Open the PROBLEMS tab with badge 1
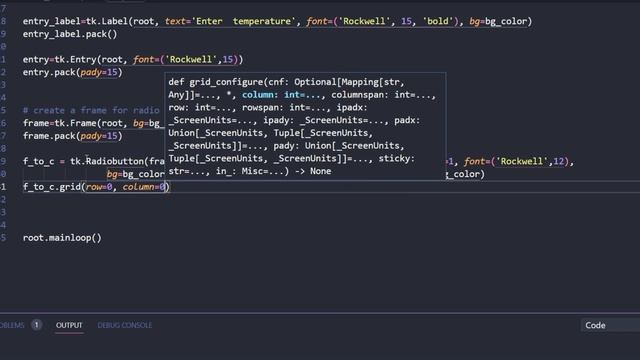Screen dimensions: 640x360 20,325
